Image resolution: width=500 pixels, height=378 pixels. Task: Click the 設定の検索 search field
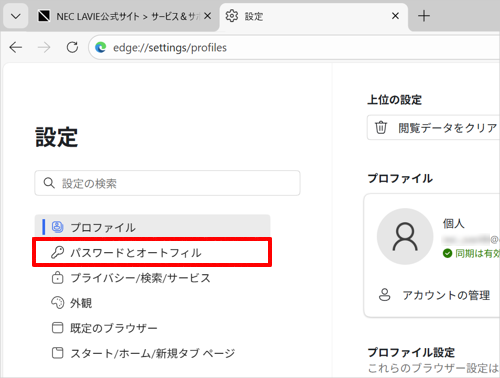pos(167,183)
